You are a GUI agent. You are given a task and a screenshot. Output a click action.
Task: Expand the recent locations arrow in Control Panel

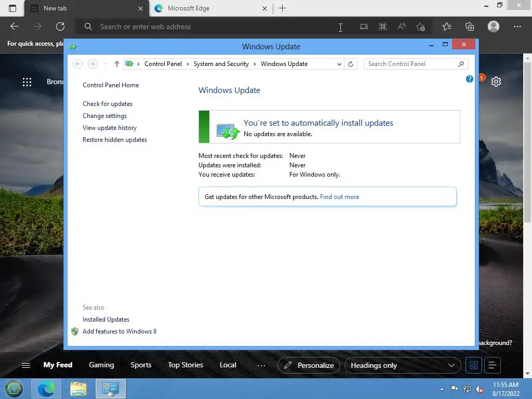pyautogui.click(x=105, y=64)
